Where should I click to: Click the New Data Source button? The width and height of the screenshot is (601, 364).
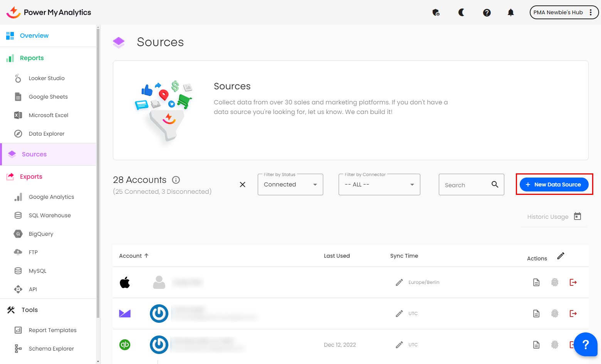point(554,185)
